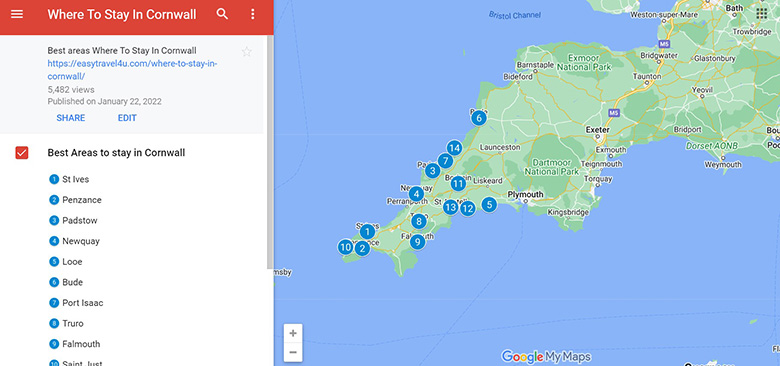780x366 pixels.
Task: Star this map as favorite
Action: point(246,51)
